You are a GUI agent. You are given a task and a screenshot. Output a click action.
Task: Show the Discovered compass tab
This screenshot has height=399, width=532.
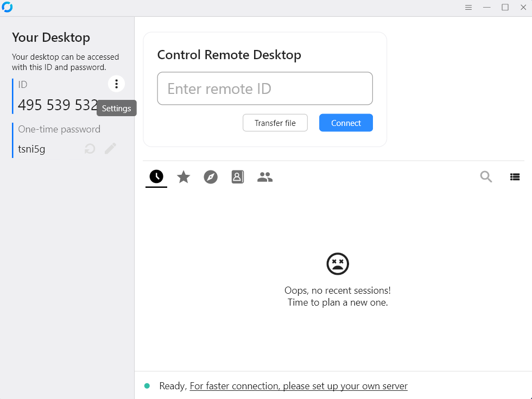(211, 177)
